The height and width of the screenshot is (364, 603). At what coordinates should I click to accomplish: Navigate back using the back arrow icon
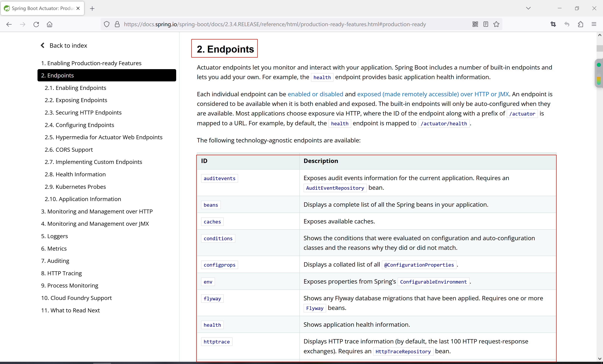(x=9, y=24)
